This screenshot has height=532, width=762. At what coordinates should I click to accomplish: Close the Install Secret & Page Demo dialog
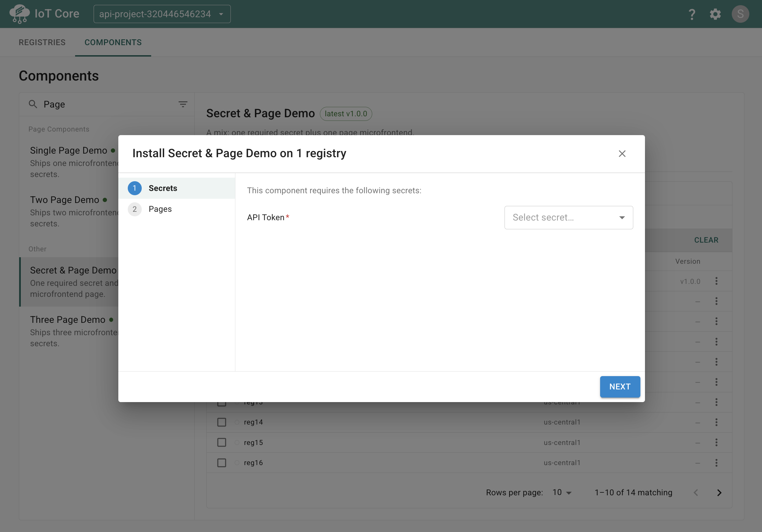pos(622,154)
